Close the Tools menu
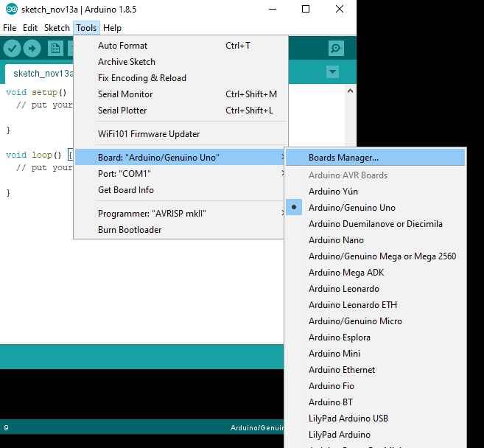Image resolution: width=484 pixels, height=448 pixels. pos(86,28)
